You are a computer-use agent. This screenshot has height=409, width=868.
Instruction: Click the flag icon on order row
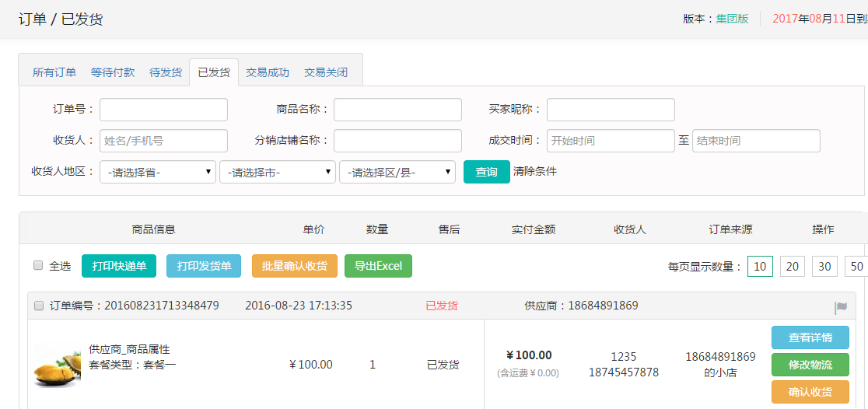tap(841, 308)
